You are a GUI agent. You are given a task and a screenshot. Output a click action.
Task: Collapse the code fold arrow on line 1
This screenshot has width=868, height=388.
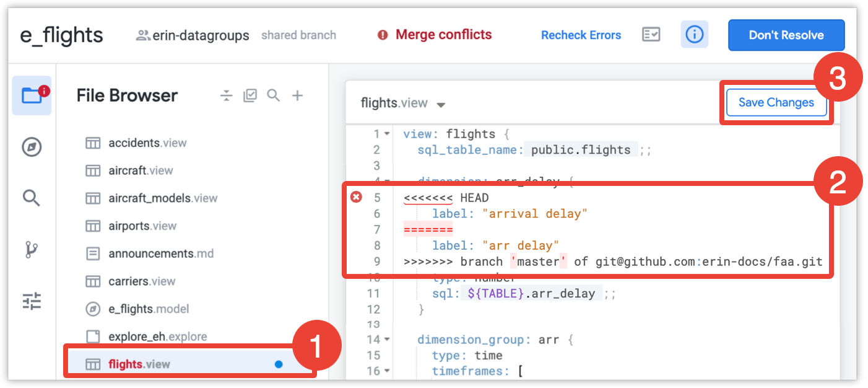tap(387, 134)
